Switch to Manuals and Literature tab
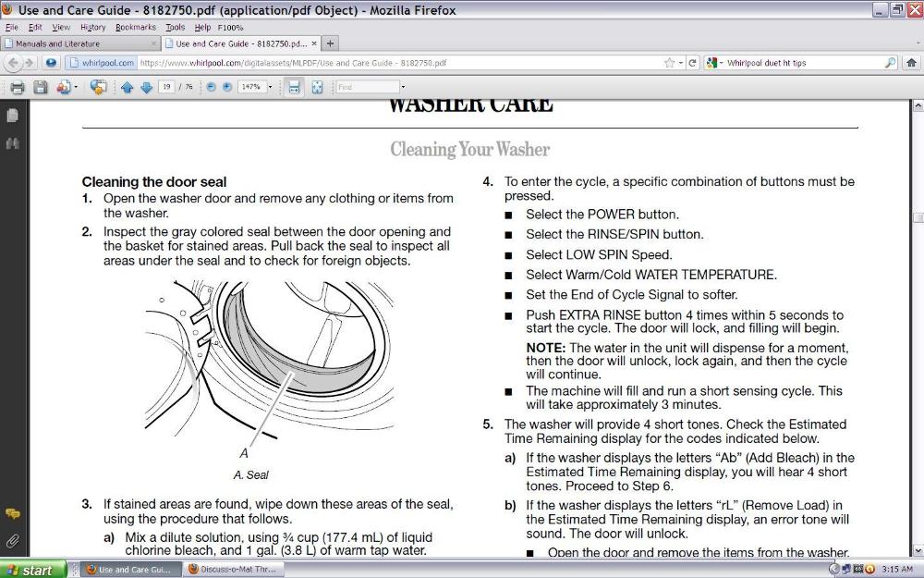924x578 pixels. point(80,43)
